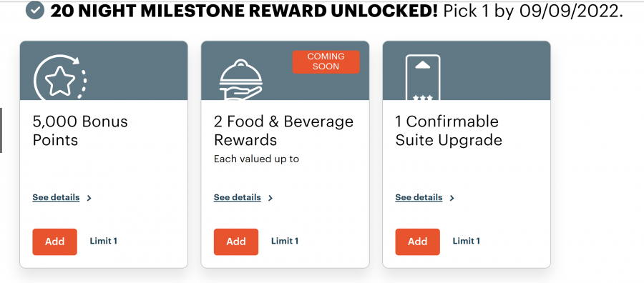Open See details for 5,000 Bonus Points
The image size is (644, 283).
pyautogui.click(x=56, y=197)
